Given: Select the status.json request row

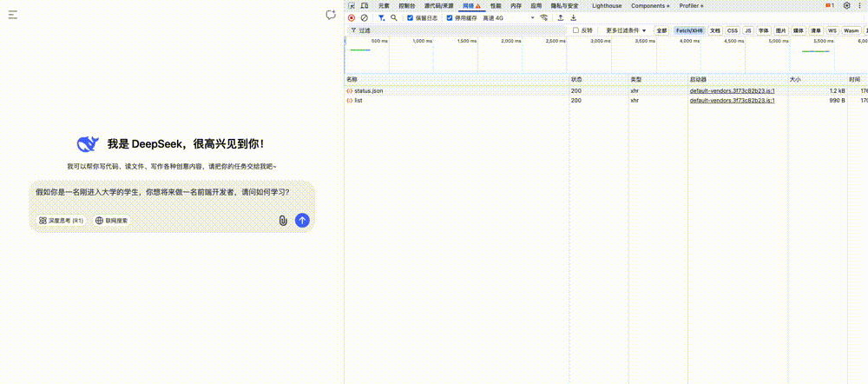Looking at the screenshot, I should click(x=606, y=90).
